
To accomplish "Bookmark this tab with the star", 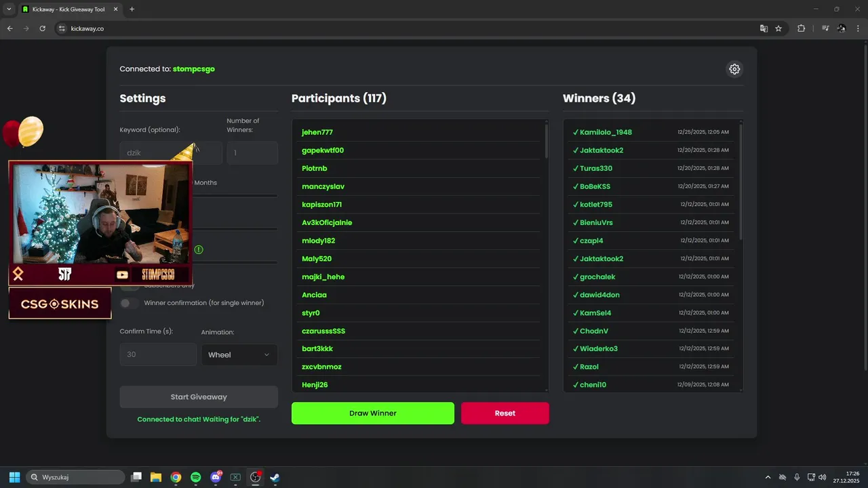I will click(x=778, y=28).
